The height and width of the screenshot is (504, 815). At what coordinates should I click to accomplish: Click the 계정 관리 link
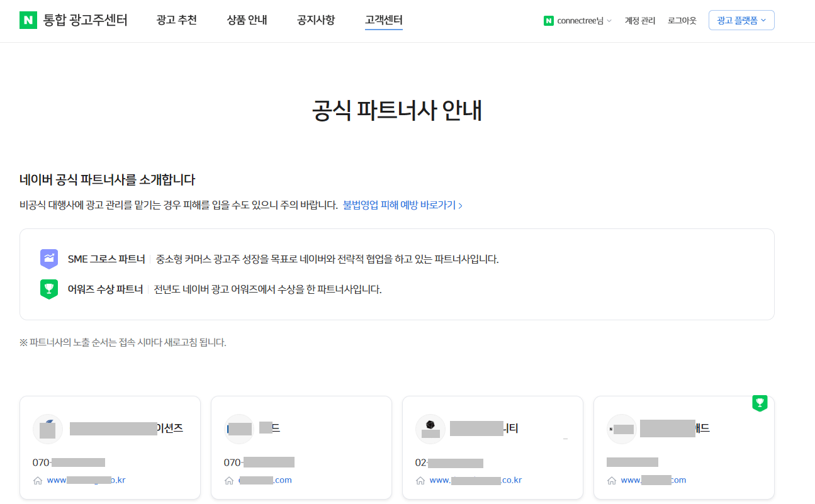click(x=639, y=20)
